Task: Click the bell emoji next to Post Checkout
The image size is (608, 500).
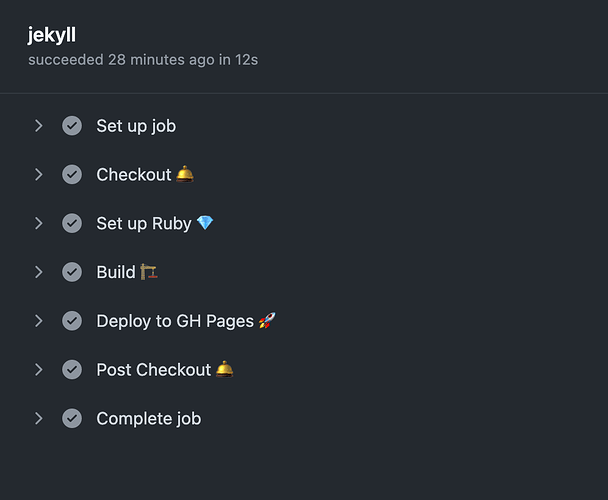Action: click(225, 369)
